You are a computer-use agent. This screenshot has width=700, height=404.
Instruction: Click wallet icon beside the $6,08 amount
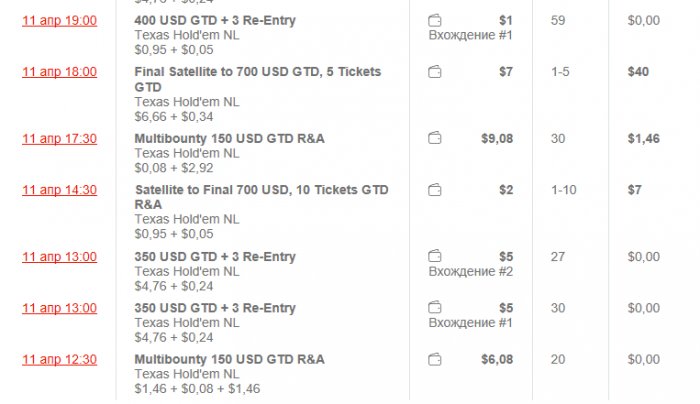[435, 360]
